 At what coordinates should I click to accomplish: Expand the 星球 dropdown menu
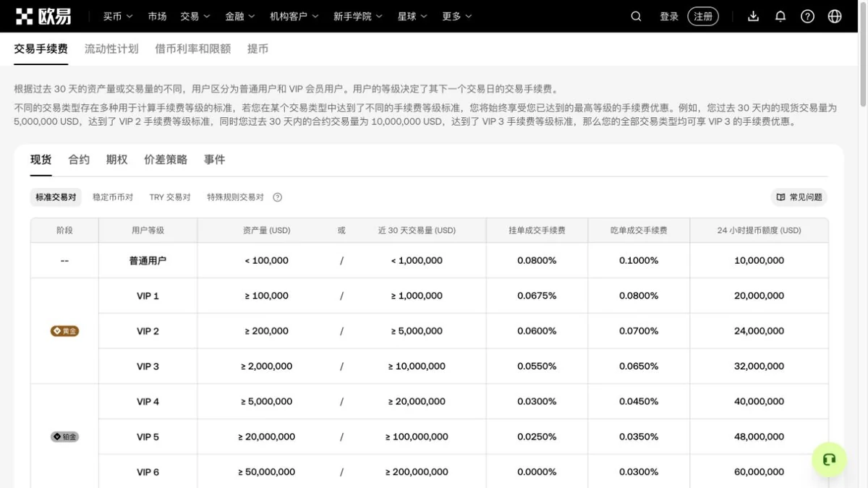point(412,16)
